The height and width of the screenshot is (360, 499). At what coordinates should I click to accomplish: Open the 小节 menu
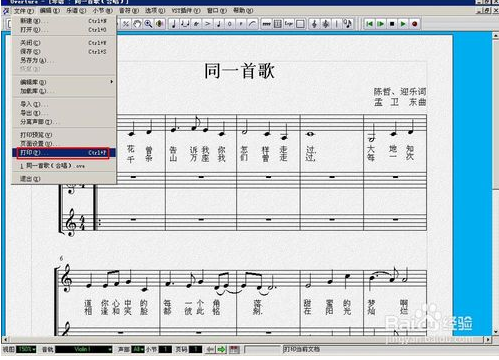click(x=102, y=11)
